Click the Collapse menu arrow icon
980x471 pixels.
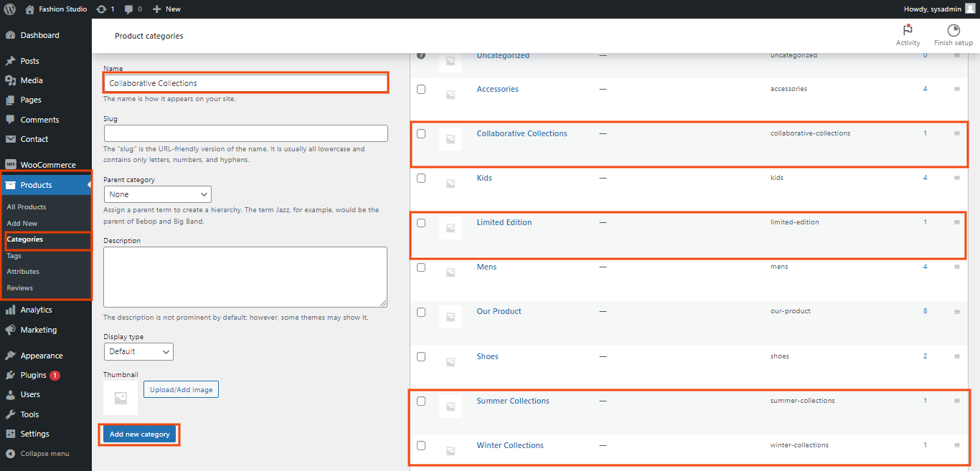tap(10, 454)
